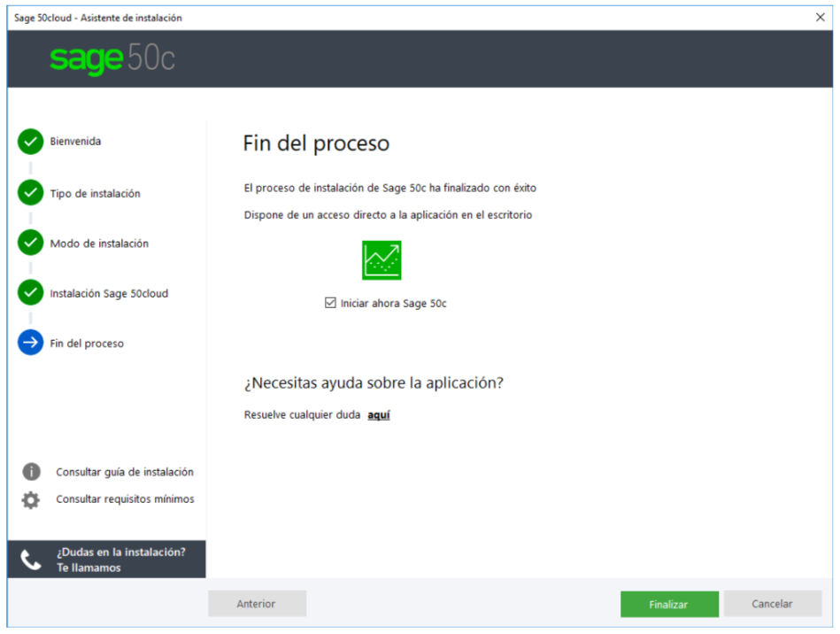This screenshot has height=634, width=840.
Task: Click the gear icon beside requisitos mínimos
Action: pos(30,499)
